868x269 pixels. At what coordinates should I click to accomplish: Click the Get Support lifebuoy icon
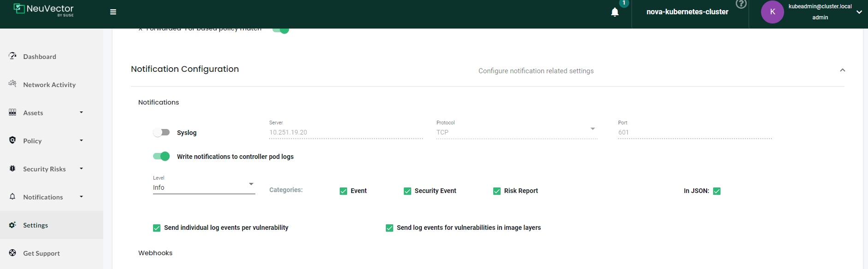[x=12, y=252]
